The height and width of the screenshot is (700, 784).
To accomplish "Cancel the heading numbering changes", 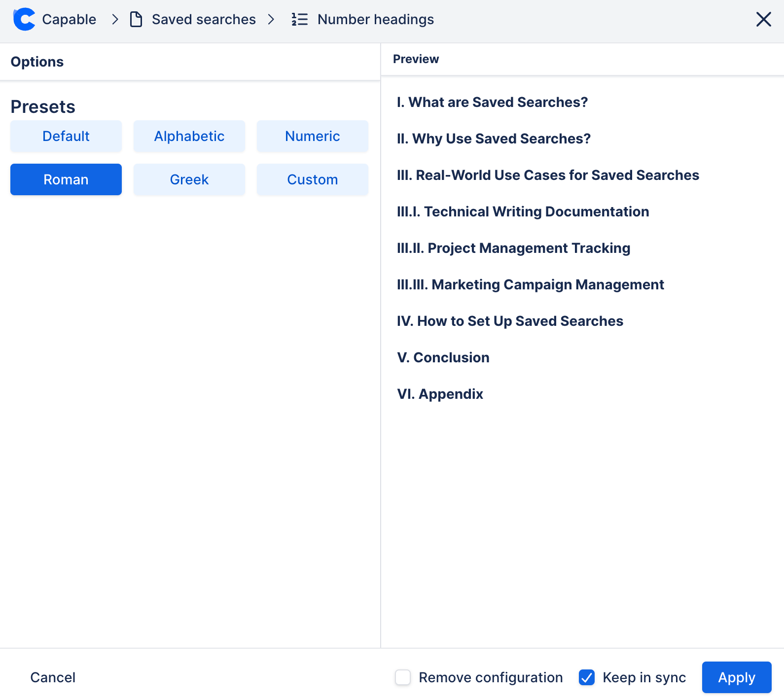I will pos(53,677).
